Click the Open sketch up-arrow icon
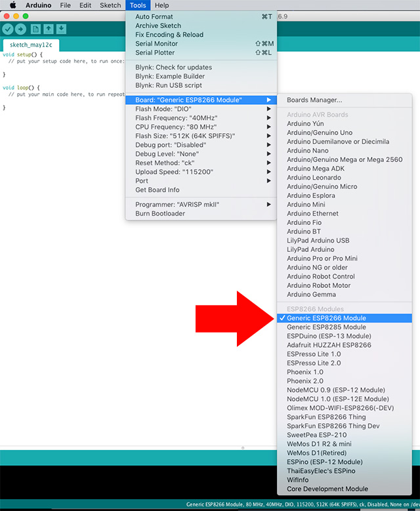 tap(49, 29)
